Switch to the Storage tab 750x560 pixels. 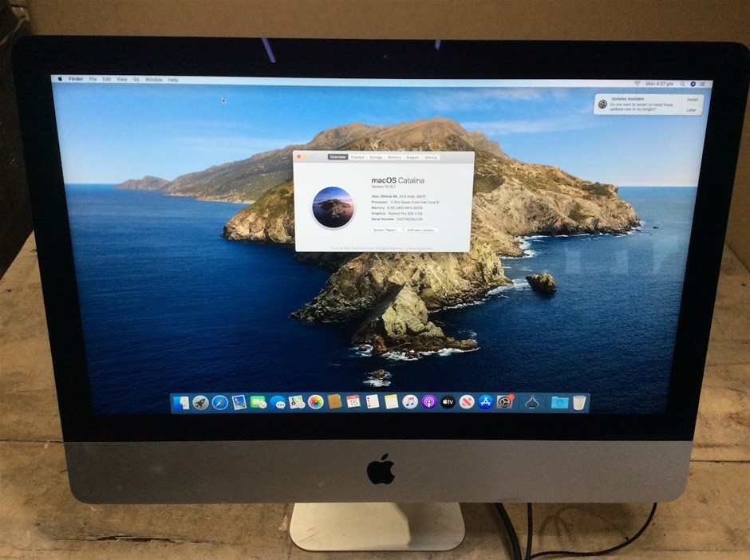(376, 157)
